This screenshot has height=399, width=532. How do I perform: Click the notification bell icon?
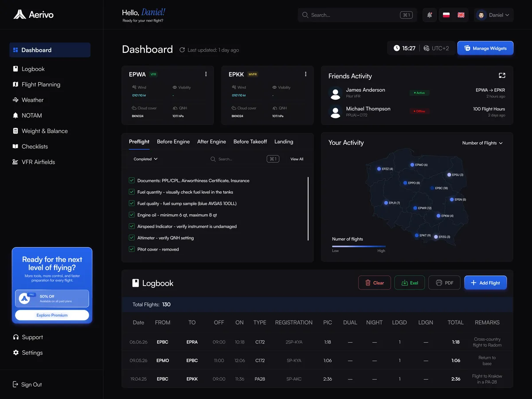pyautogui.click(x=430, y=15)
